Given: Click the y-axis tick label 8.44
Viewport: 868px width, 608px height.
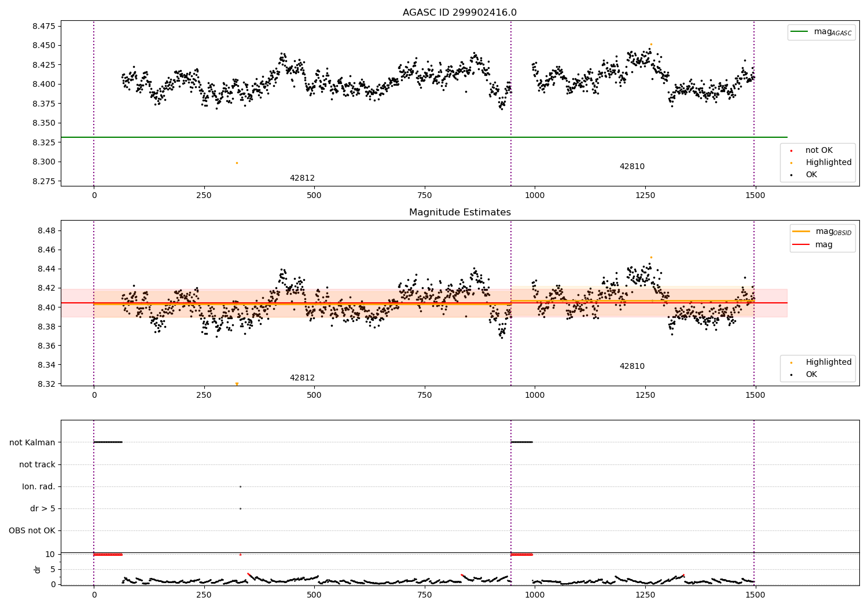Looking at the screenshot, I should tap(46, 269).
